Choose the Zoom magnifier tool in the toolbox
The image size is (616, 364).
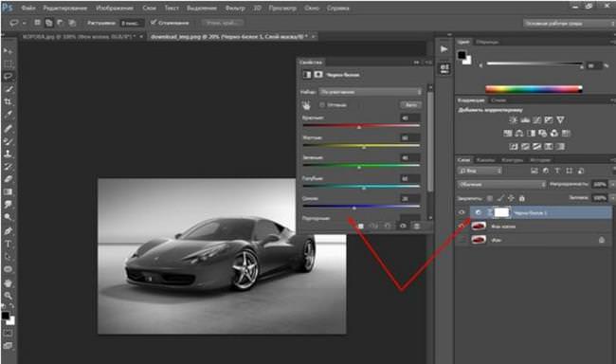(x=8, y=296)
